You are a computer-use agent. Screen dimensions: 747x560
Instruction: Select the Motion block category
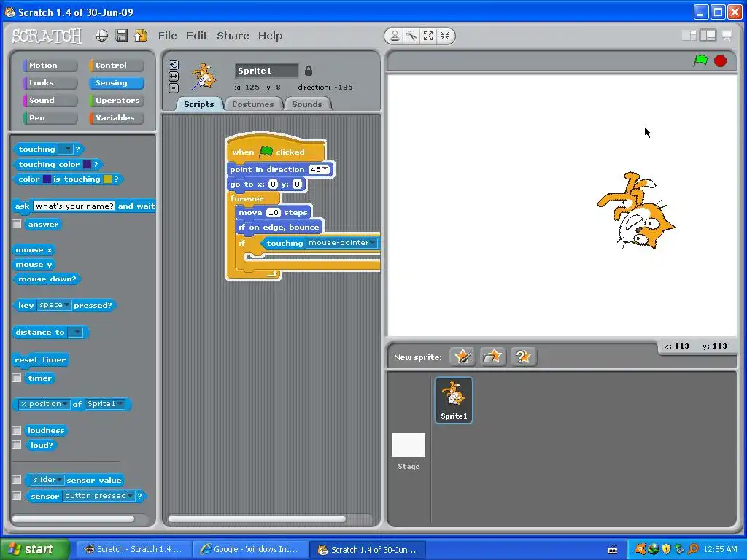click(50, 65)
